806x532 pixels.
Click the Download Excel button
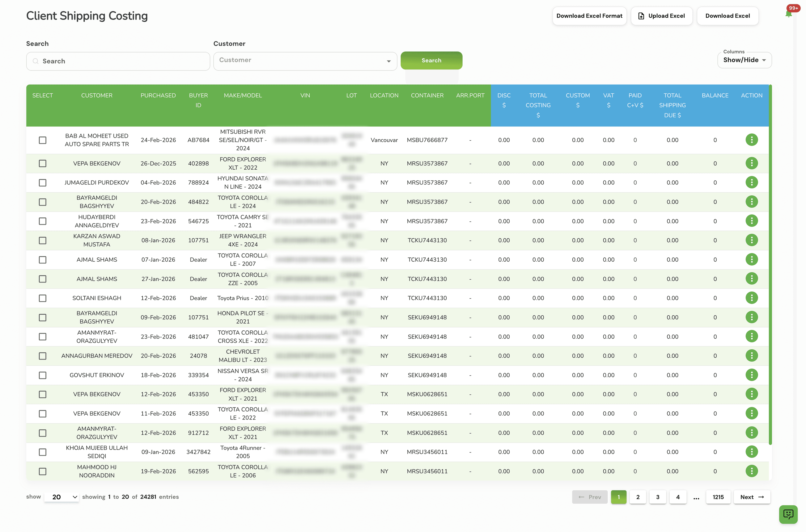727,16
